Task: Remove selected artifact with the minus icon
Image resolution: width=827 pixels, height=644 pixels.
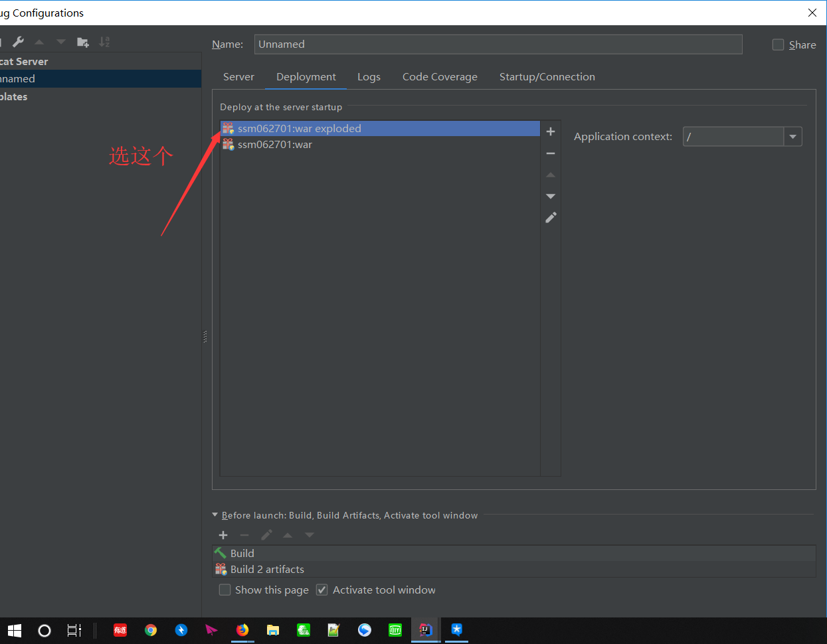Action: tap(551, 153)
